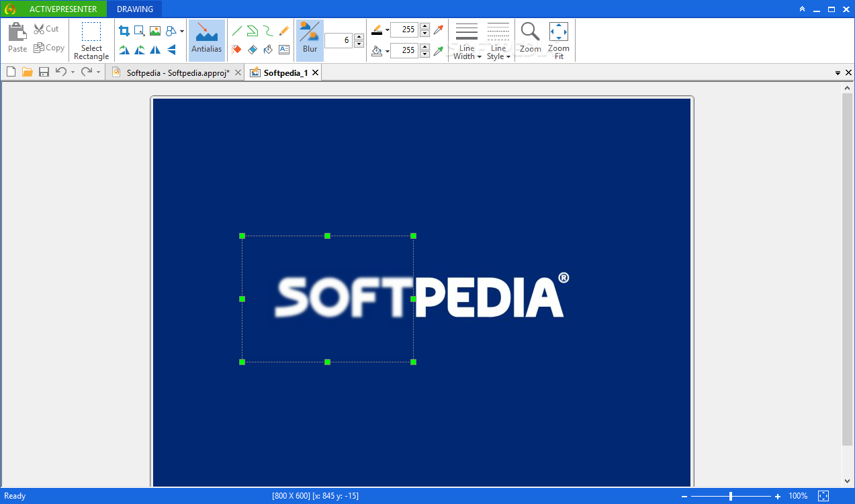
Task: Pick the eraser tool
Action: (x=252, y=50)
